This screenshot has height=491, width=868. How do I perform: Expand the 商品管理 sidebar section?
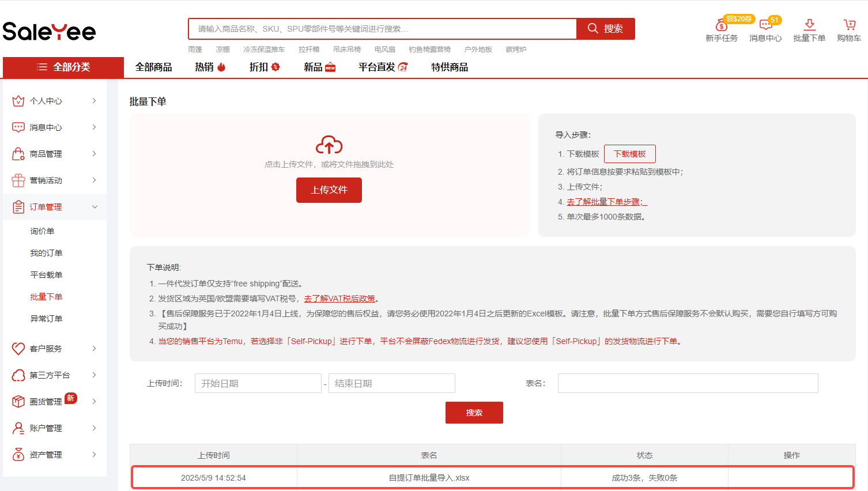pyautogui.click(x=54, y=154)
